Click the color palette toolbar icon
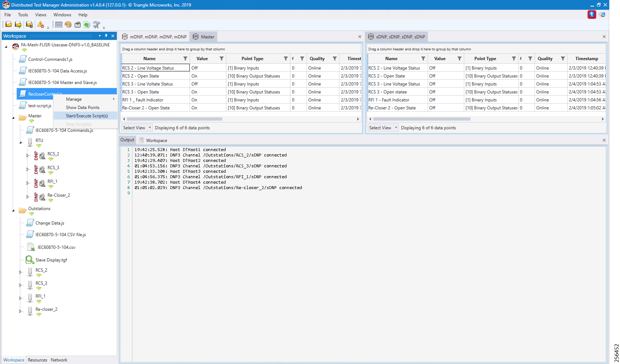620x364 pixels. coord(68,24)
